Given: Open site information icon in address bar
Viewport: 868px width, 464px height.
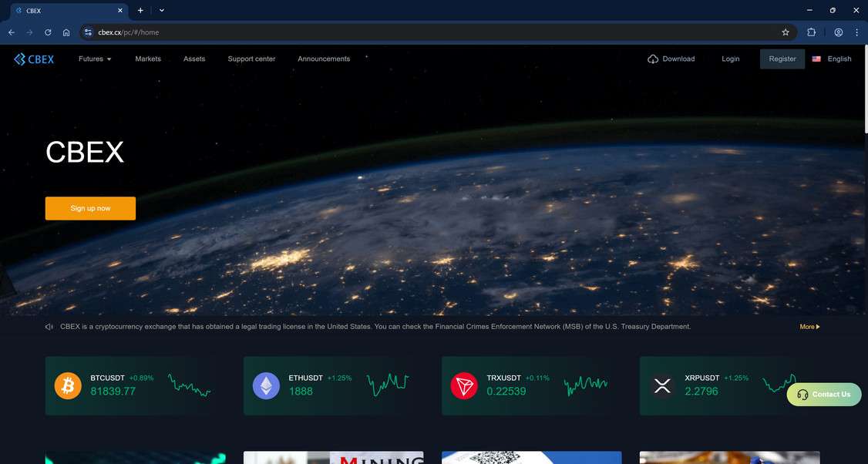Looking at the screenshot, I should point(88,32).
